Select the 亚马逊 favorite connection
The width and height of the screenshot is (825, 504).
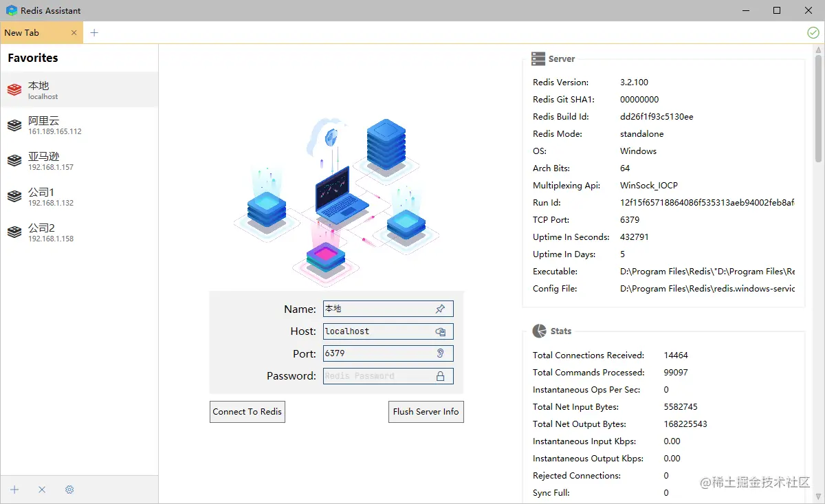click(79, 161)
